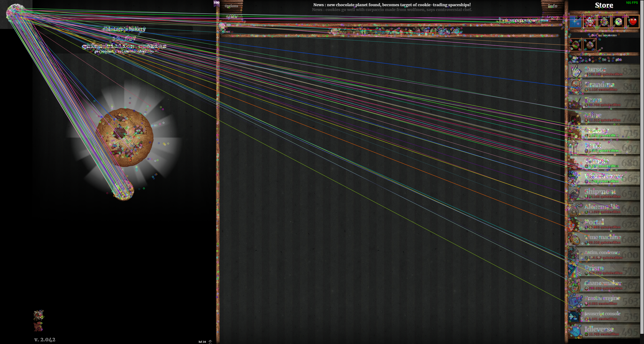Screen dimensions: 644x344
Task: Click the eye icon above the dragon
Action: (38, 315)
